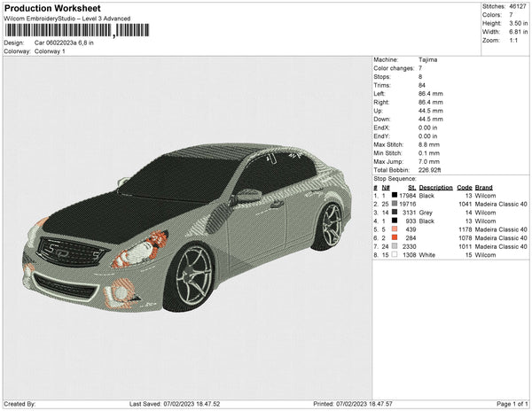Viewport: 532px width, 411px height.
Task: Click the St. column header
Action: click(411, 188)
